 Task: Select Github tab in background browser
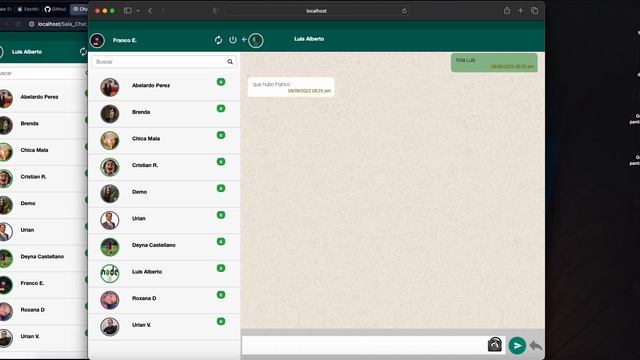coord(55,9)
